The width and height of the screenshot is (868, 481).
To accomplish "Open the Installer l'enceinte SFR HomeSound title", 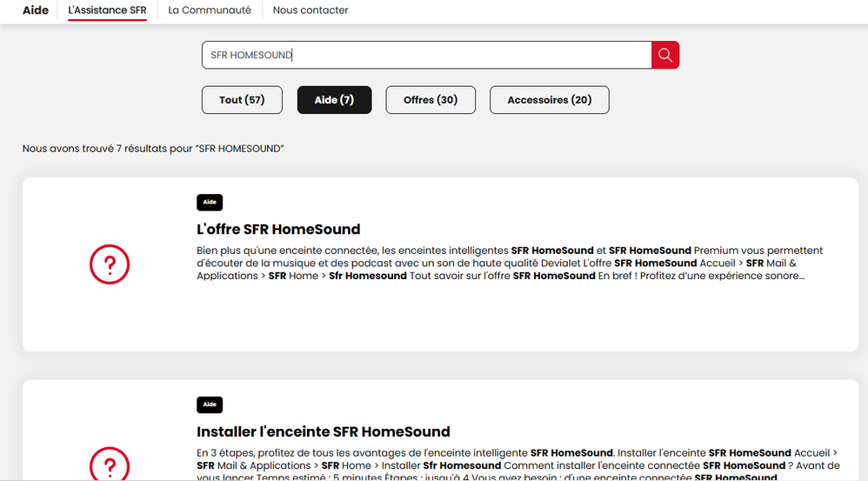I will (324, 431).
